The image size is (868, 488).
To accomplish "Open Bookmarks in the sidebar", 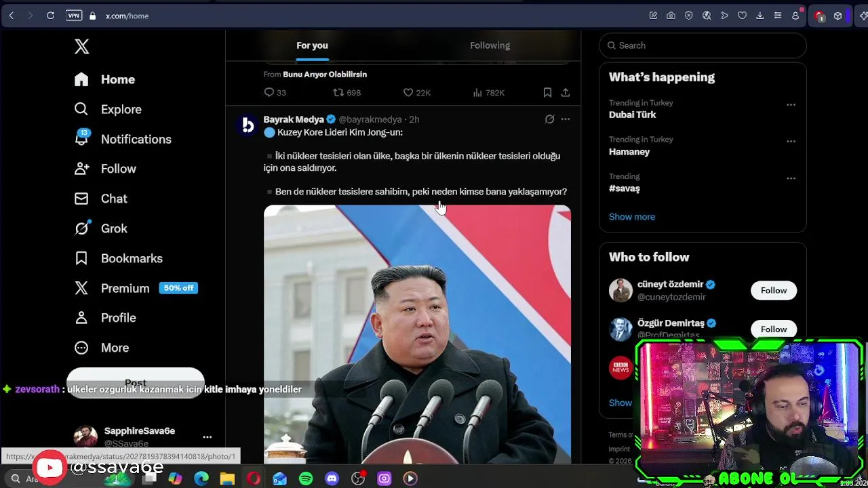I will tap(119, 258).
